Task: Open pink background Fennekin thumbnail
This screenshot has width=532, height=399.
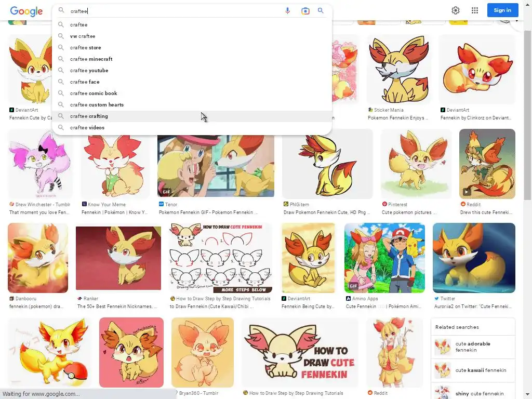Action: pyautogui.click(x=131, y=353)
